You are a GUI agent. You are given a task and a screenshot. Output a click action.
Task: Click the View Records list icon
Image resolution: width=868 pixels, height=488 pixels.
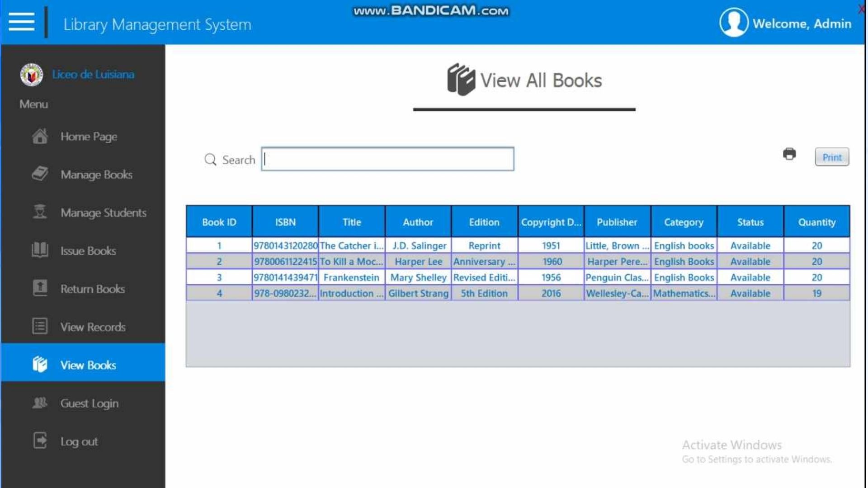click(40, 326)
